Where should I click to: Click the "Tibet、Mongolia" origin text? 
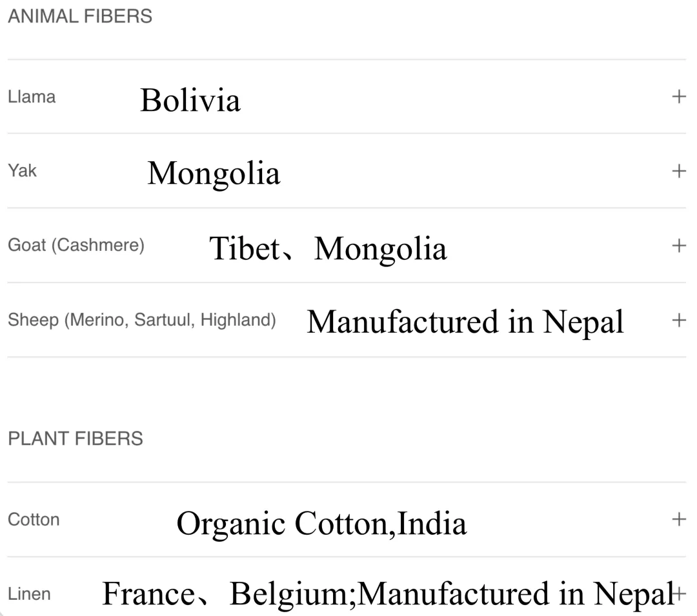click(x=328, y=249)
